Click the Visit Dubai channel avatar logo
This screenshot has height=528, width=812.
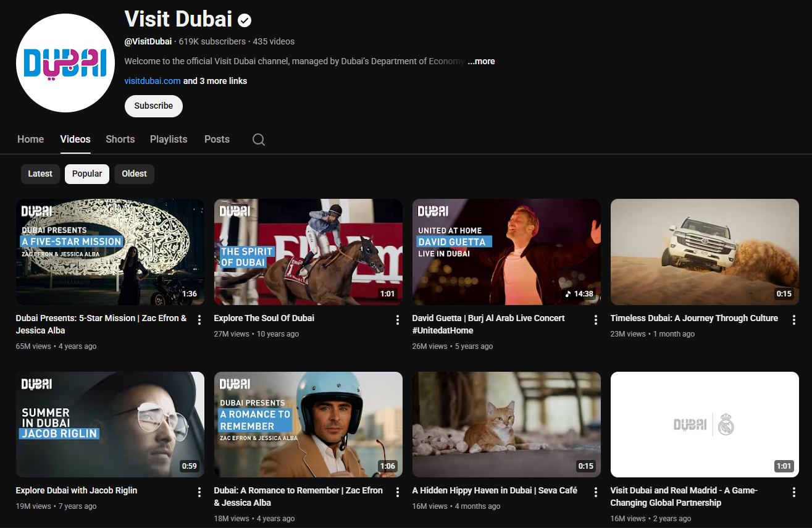point(65,63)
